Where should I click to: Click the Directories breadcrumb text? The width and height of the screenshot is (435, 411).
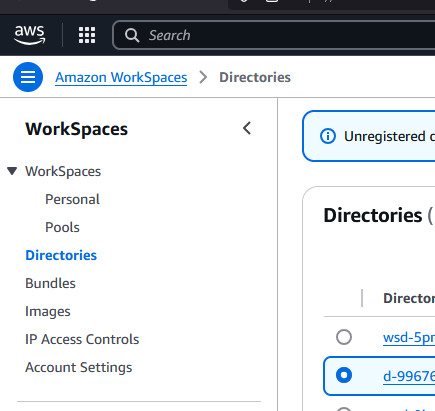(x=255, y=77)
